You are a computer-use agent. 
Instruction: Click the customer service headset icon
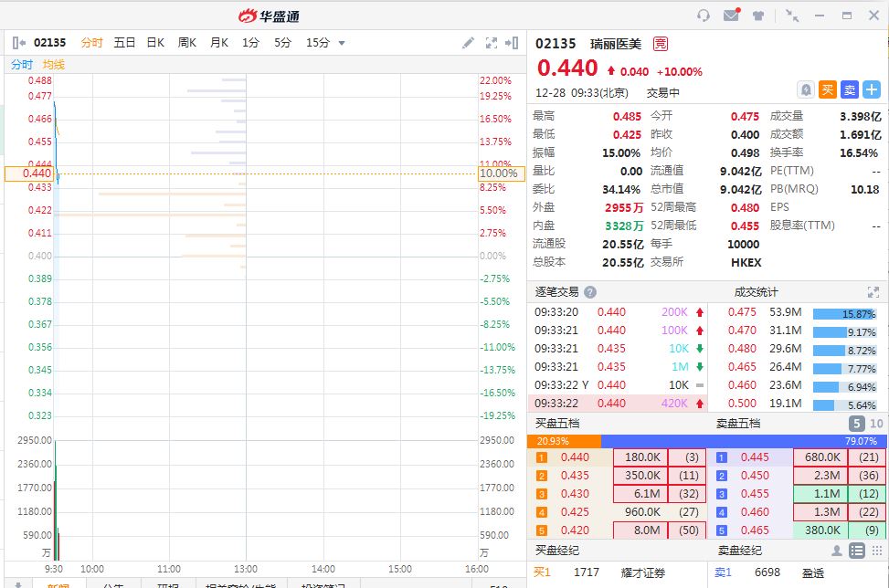pyautogui.click(x=703, y=16)
